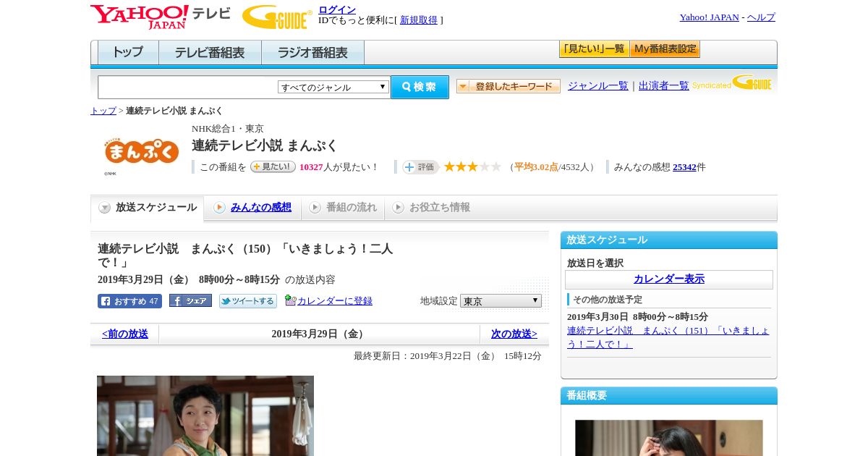Click the Facebook シェア button
This screenshot has width=868, height=456.
coord(190,301)
